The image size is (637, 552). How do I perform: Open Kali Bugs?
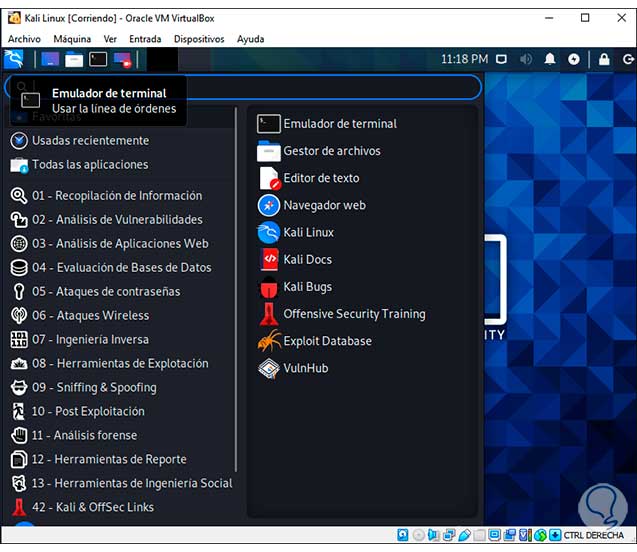pos(295,287)
